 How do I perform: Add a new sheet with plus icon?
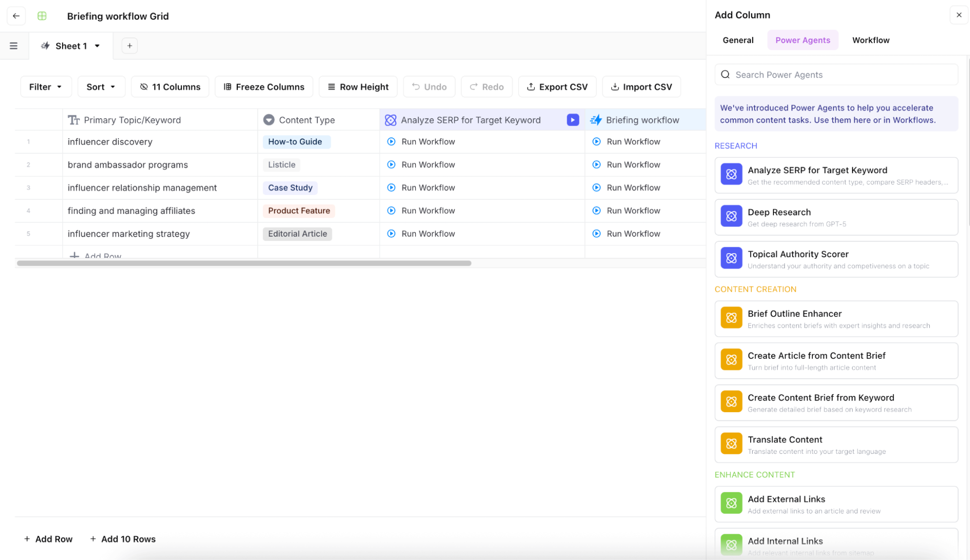130,46
